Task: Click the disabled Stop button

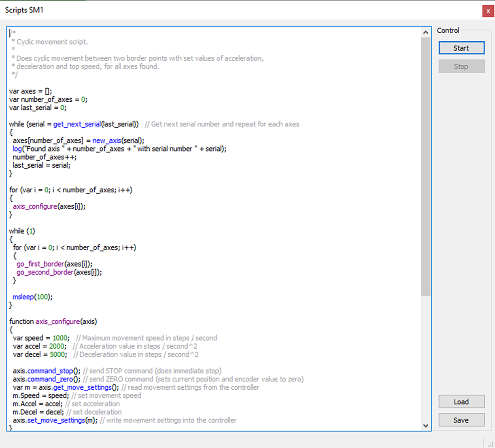Action: (x=461, y=66)
